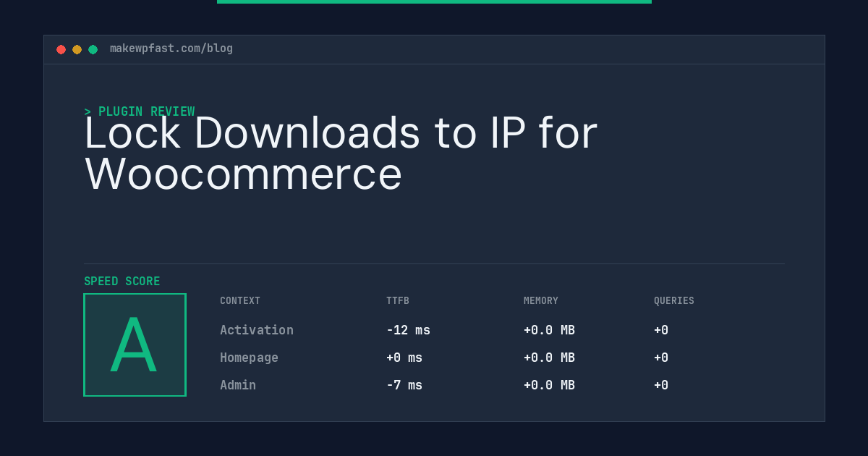
Task: Select the Homepage row label
Action: pyautogui.click(x=249, y=358)
